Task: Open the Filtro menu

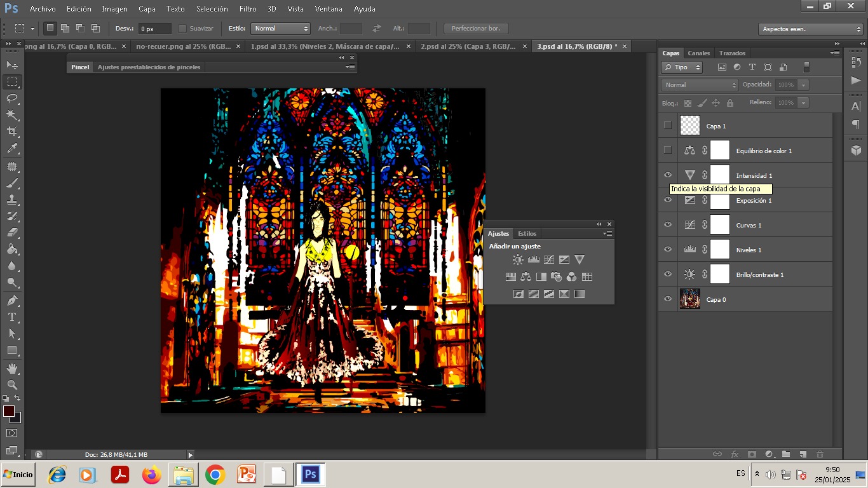Action: coord(248,9)
